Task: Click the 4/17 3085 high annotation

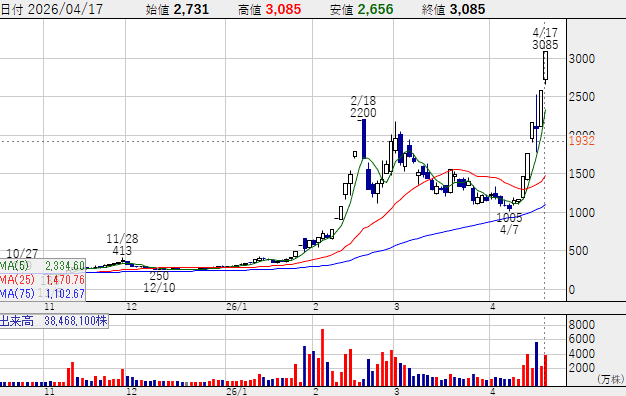Action: (x=545, y=39)
